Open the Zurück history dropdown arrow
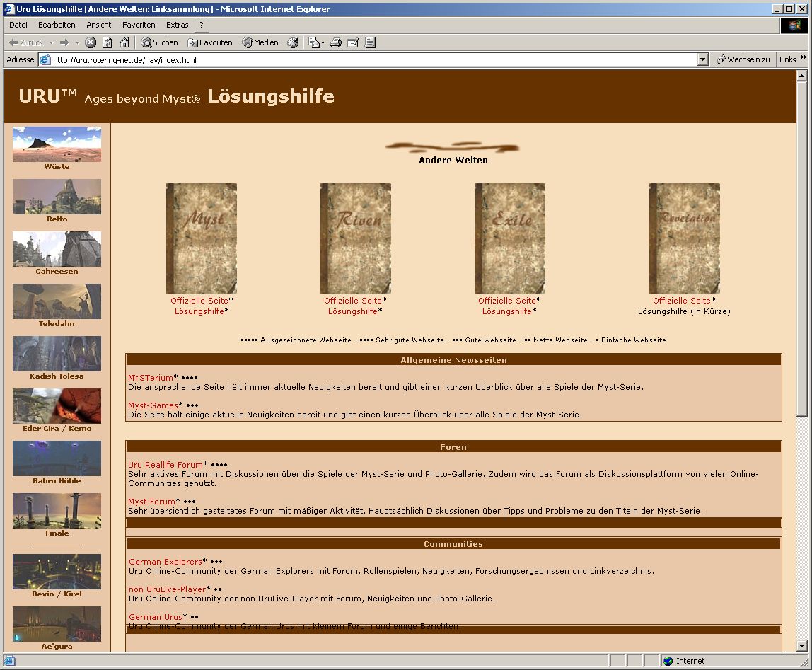The image size is (812, 670). point(50,42)
